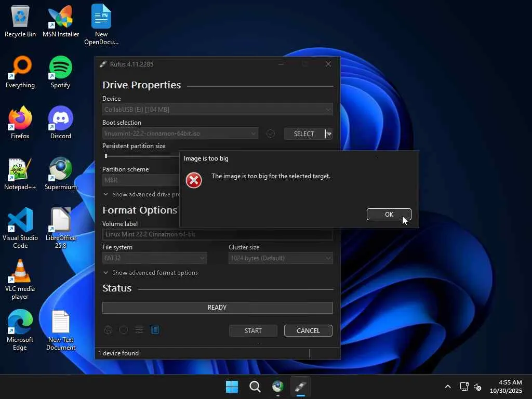The image size is (532, 399).
Task: Show hidden tray icons chevron
Action: point(448,387)
